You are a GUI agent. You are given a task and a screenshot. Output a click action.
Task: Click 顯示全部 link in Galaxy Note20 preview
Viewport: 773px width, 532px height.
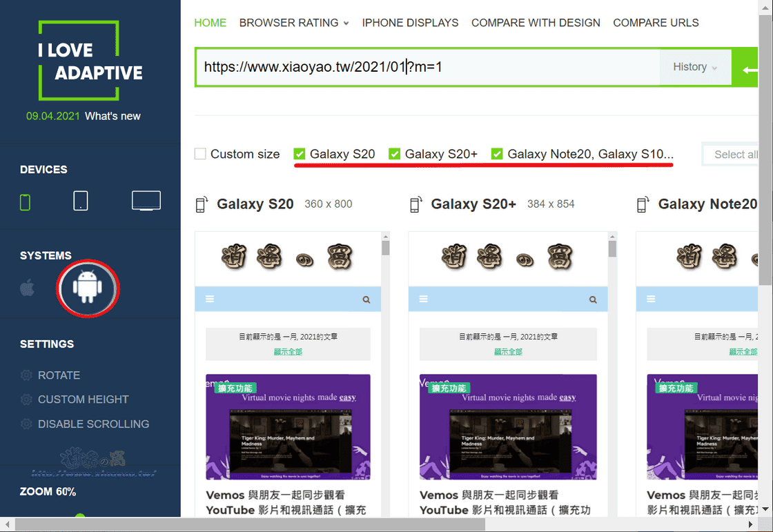tap(743, 351)
